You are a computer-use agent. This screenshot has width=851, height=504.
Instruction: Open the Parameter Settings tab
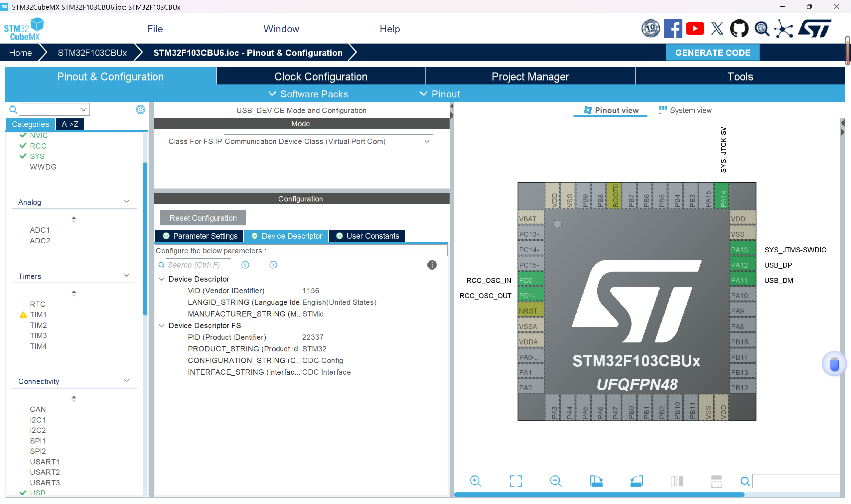pos(200,236)
